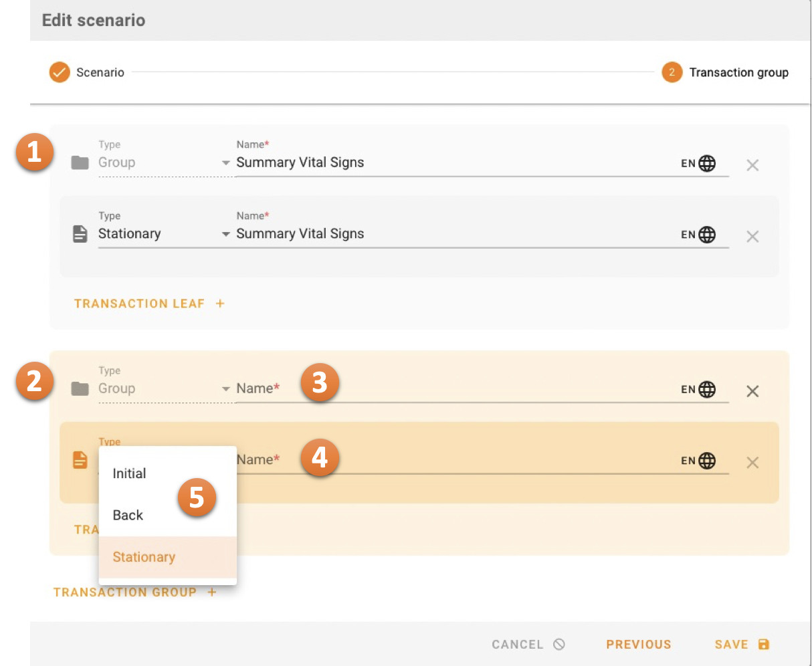812x666 pixels.
Task: Remove the second unnamed transaction group
Action: point(752,391)
